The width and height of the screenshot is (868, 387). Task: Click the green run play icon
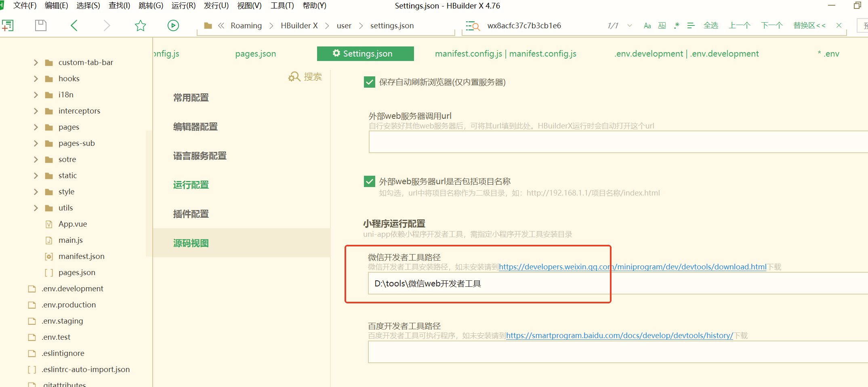point(173,25)
